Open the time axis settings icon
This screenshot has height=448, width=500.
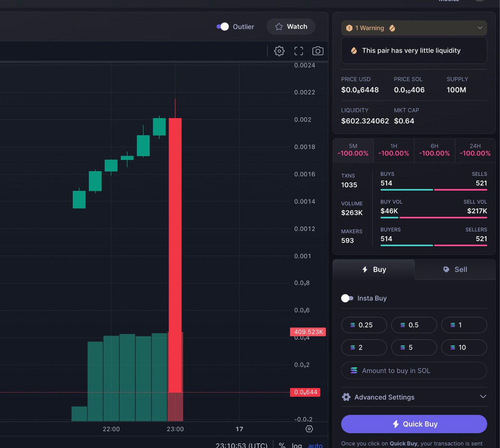[x=309, y=429]
